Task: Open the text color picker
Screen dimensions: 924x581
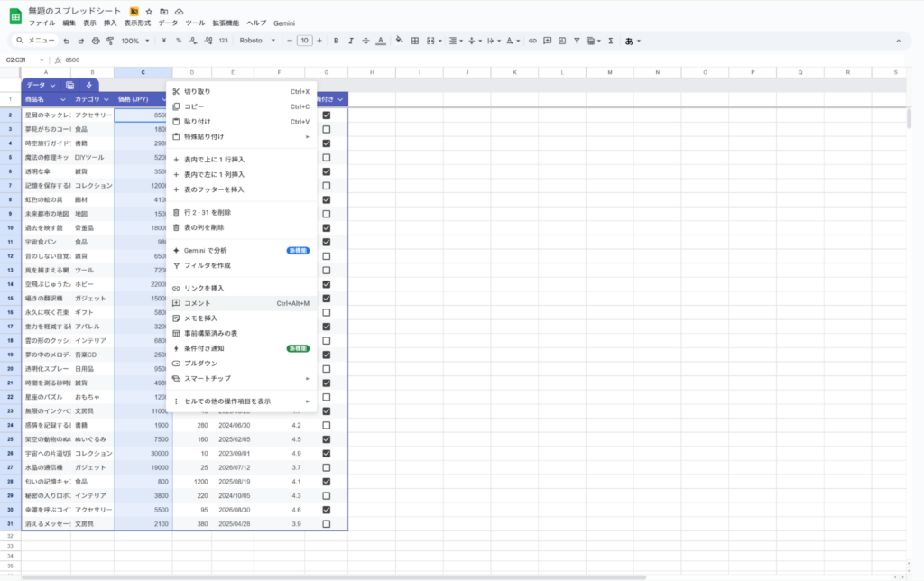Action: pyautogui.click(x=383, y=41)
